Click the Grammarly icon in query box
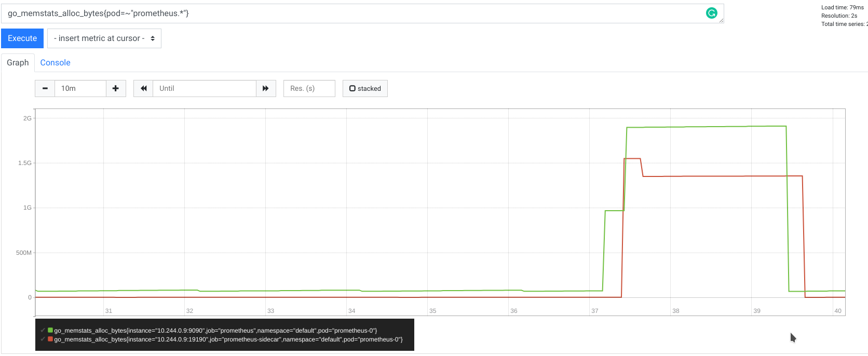Image resolution: width=868 pixels, height=356 pixels. click(x=712, y=13)
